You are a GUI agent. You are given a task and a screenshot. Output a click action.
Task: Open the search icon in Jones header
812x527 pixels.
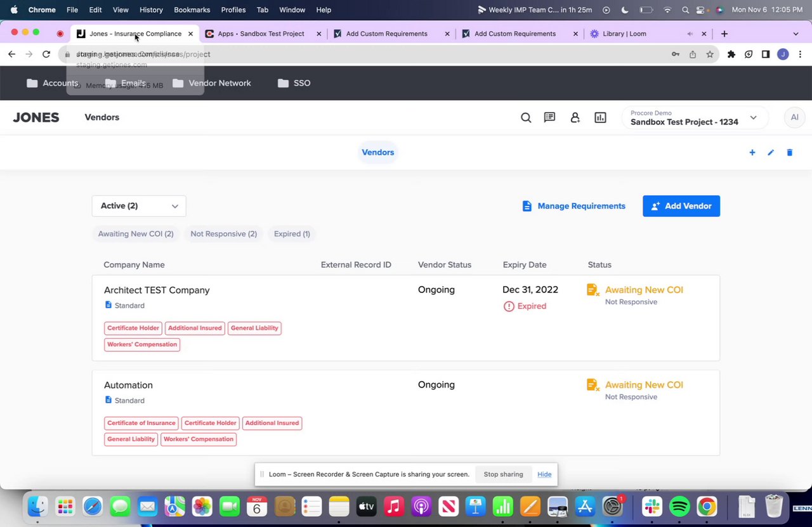(526, 117)
